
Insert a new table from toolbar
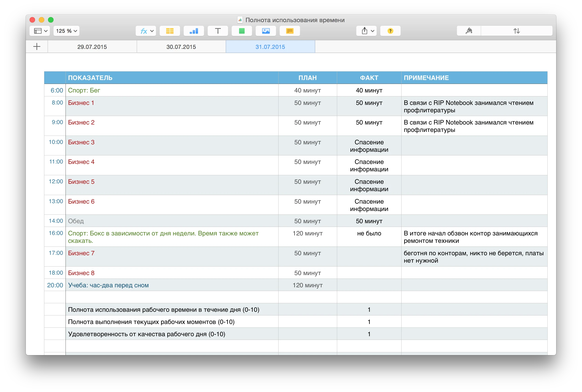pos(170,31)
